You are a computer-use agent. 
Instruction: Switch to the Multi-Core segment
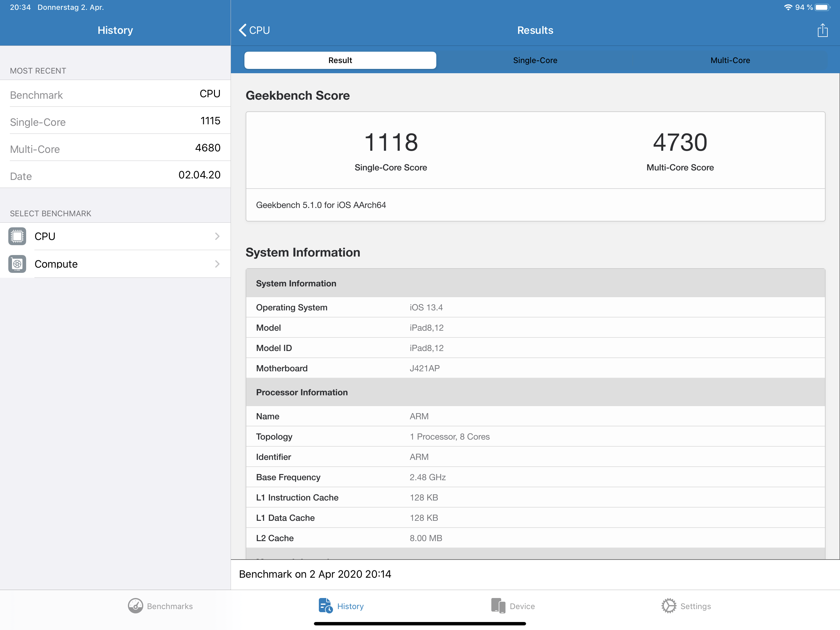(730, 60)
